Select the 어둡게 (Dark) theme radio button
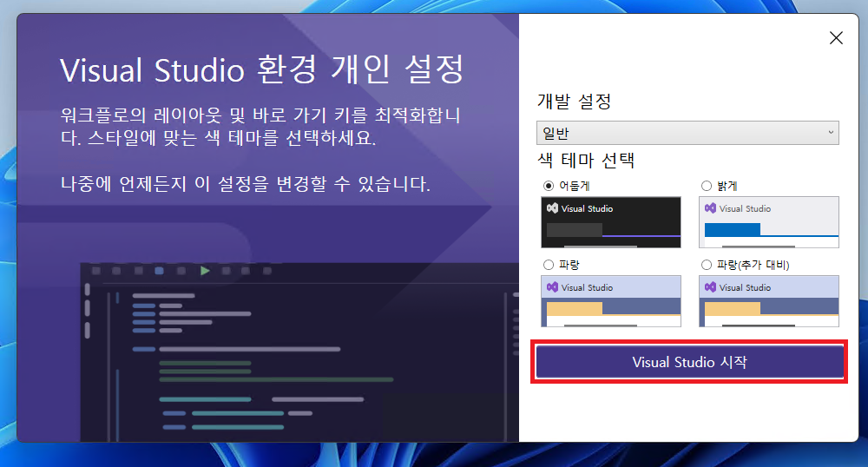The image size is (868, 467). click(x=548, y=185)
